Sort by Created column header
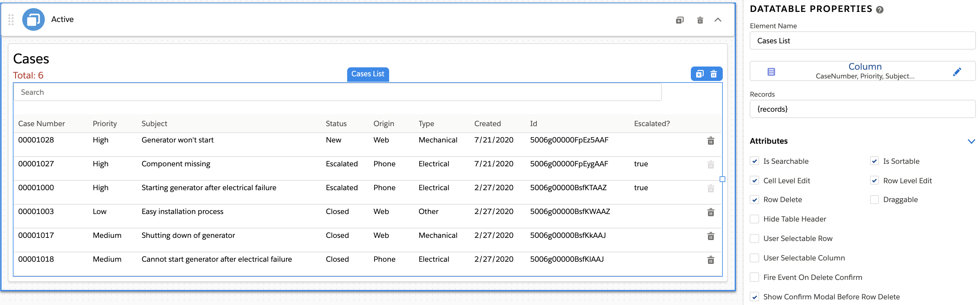The width and height of the screenshot is (980, 305). click(487, 124)
